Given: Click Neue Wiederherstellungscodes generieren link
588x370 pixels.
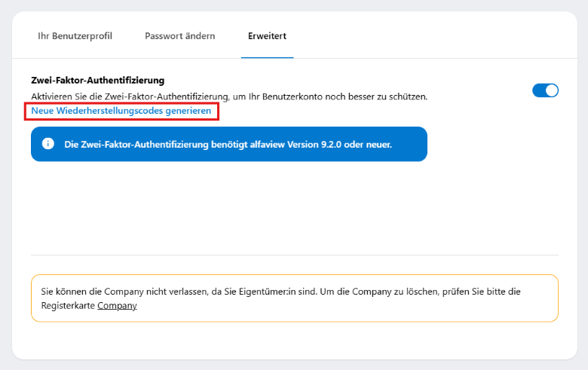Looking at the screenshot, I should click(x=121, y=111).
